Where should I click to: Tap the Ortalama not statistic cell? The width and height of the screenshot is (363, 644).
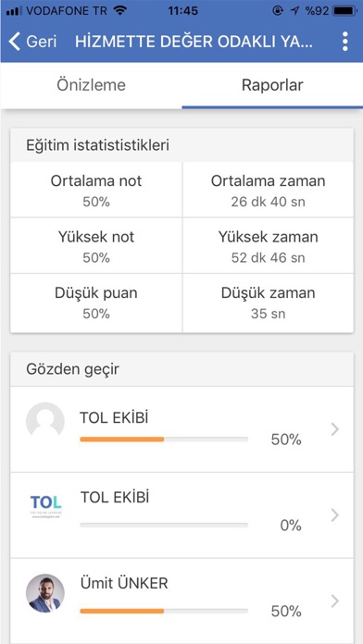pyautogui.click(x=96, y=190)
